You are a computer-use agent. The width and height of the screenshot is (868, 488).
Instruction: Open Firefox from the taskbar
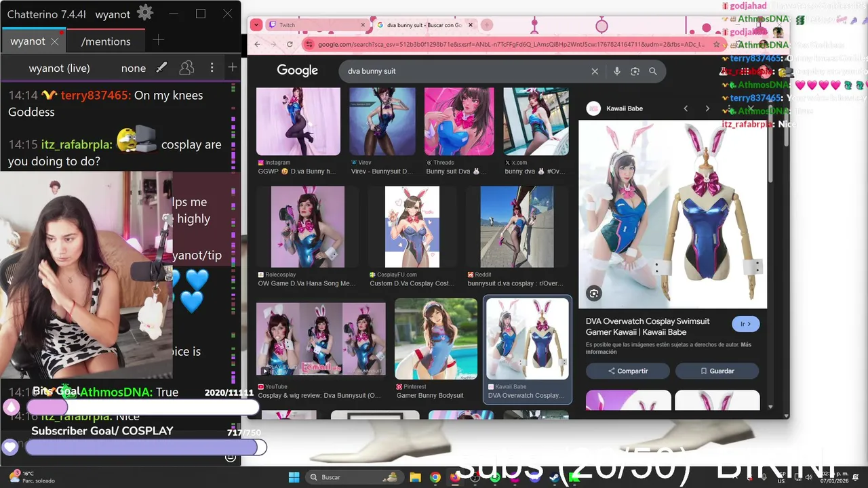[454, 477]
